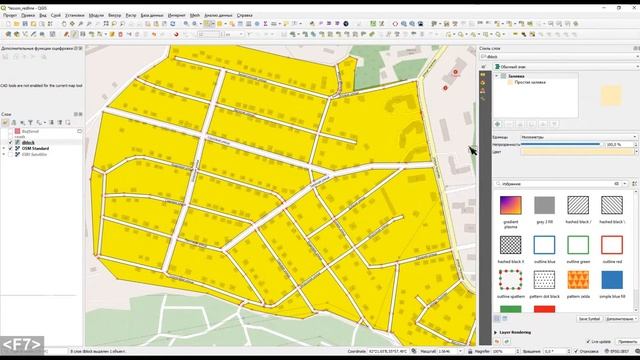
Task: Collapse the Заливка symbol tree node
Action: pyautogui.click(x=497, y=76)
